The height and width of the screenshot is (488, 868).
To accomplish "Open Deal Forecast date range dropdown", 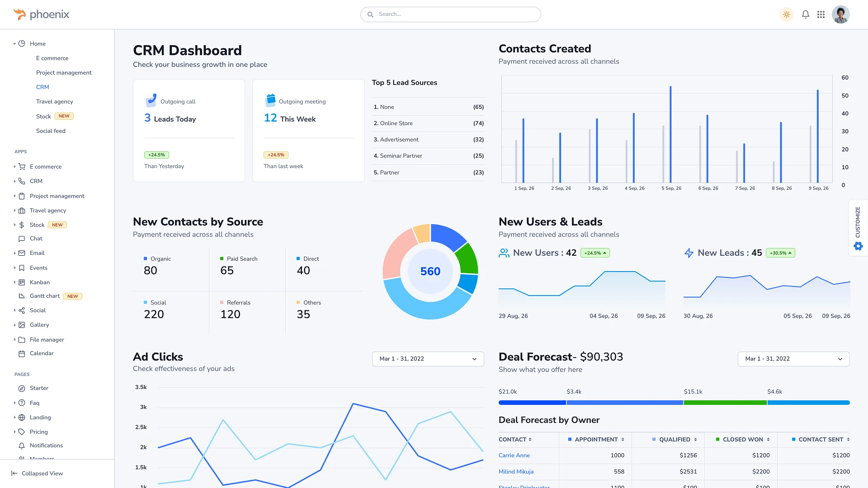I will [793, 359].
